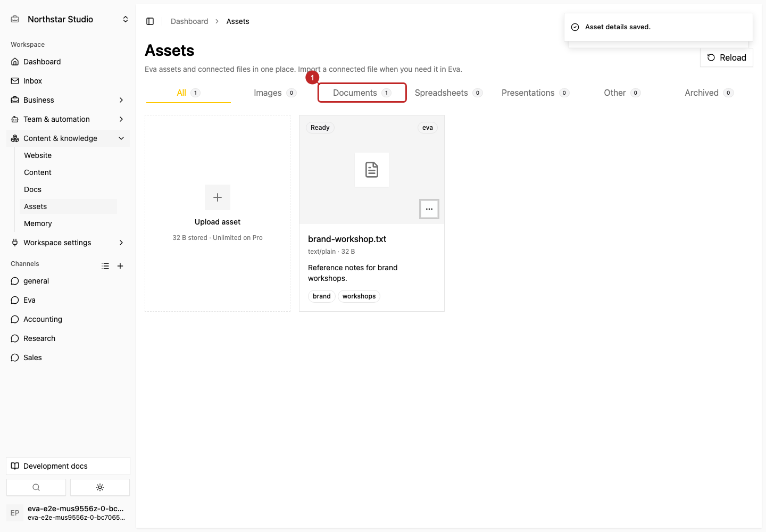Open the general channel
Image resolution: width=766 pixels, height=532 pixels.
click(68, 281)
